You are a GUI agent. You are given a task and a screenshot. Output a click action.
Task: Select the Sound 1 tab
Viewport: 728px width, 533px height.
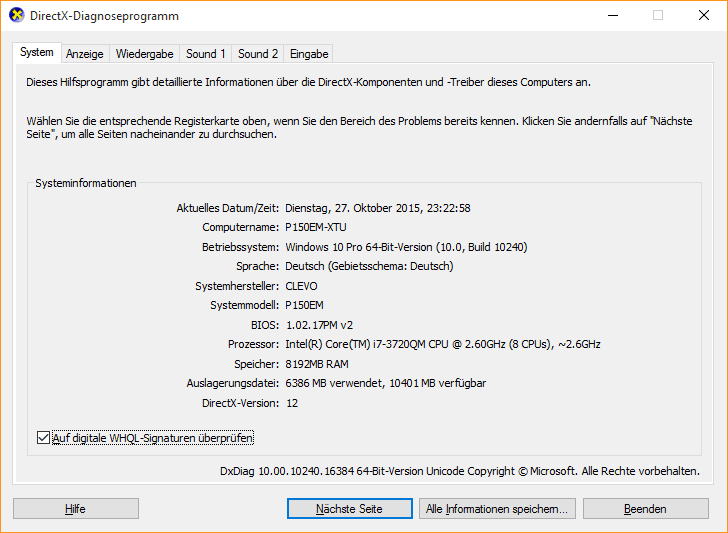tap(206, 54)
